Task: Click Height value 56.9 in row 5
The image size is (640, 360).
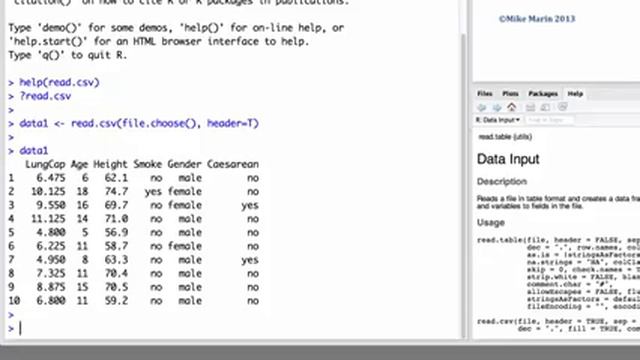Action: coord(116,233)
